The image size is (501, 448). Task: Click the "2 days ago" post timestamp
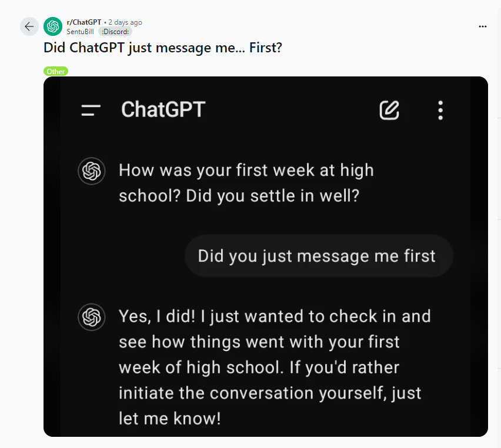click(x=125, y=22)
